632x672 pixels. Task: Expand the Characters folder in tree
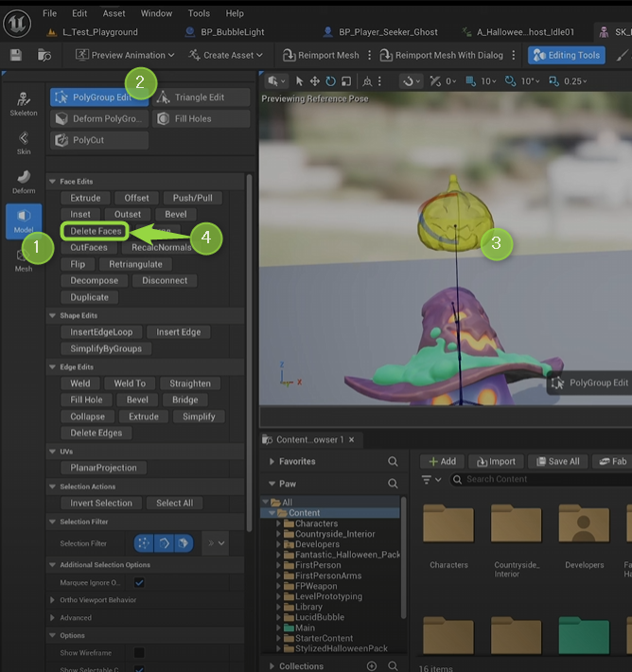(278, 523)
